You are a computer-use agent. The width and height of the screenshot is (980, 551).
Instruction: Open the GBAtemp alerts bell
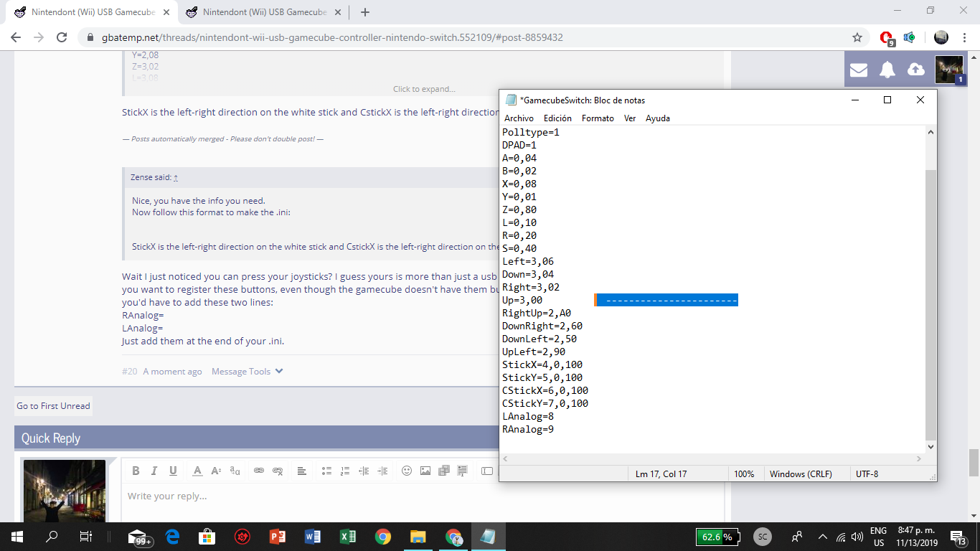coord(887,70)
